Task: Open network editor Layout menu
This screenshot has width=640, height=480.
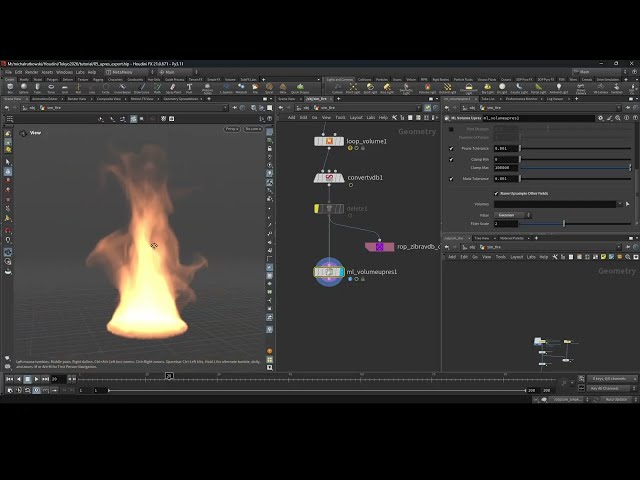Action: 356,118
